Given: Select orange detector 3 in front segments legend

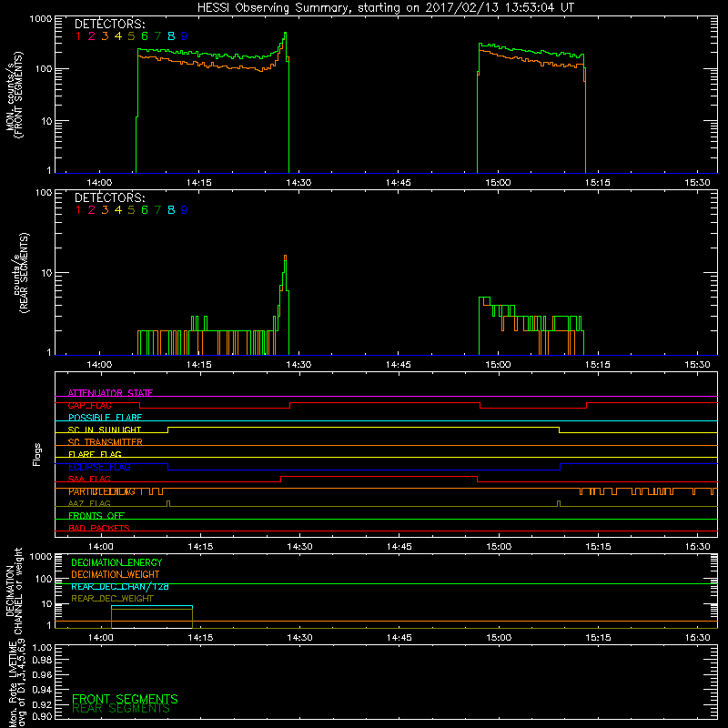Looking at the screenshot, I should pyautogui.click(x=105, y=35).
